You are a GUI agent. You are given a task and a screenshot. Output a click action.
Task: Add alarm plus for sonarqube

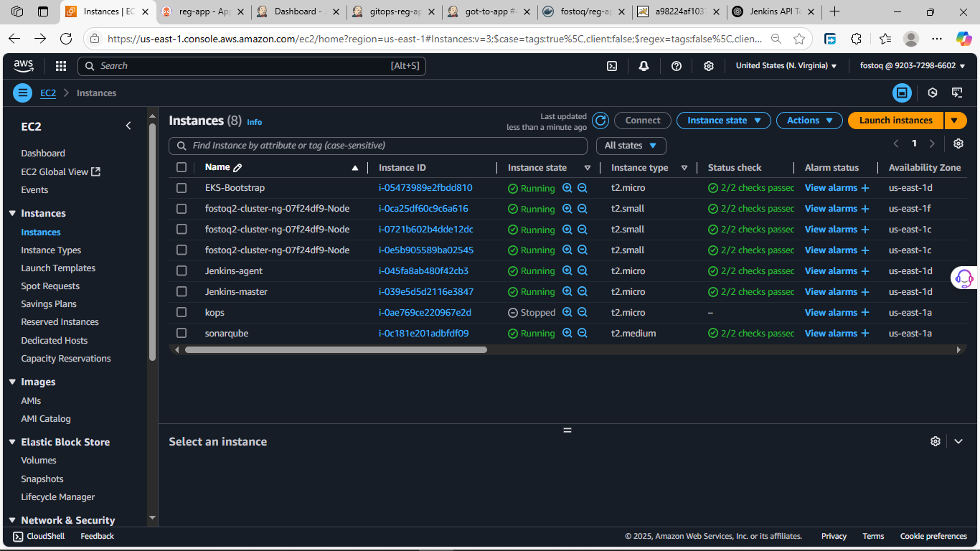(x=865, y=334)
